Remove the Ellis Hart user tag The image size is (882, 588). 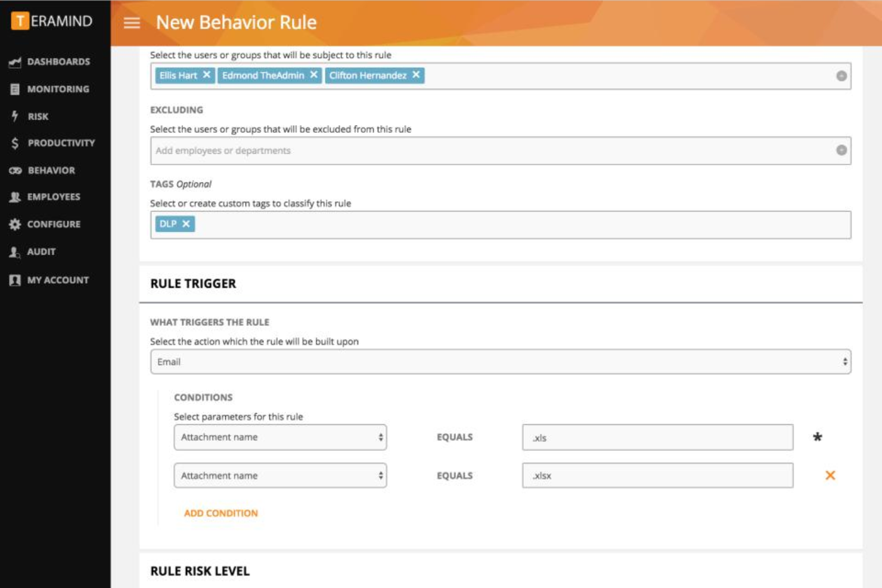tap(207, 76)
